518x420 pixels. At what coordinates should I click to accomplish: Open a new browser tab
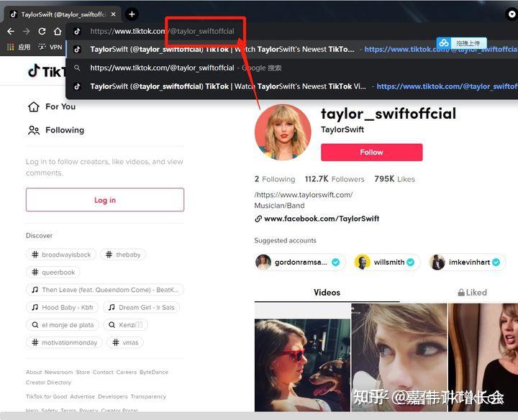(x=132, y=14)
